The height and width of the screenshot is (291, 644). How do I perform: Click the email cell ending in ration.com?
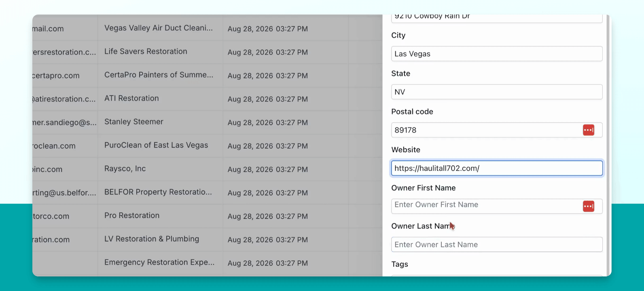[x=65, y=240]
